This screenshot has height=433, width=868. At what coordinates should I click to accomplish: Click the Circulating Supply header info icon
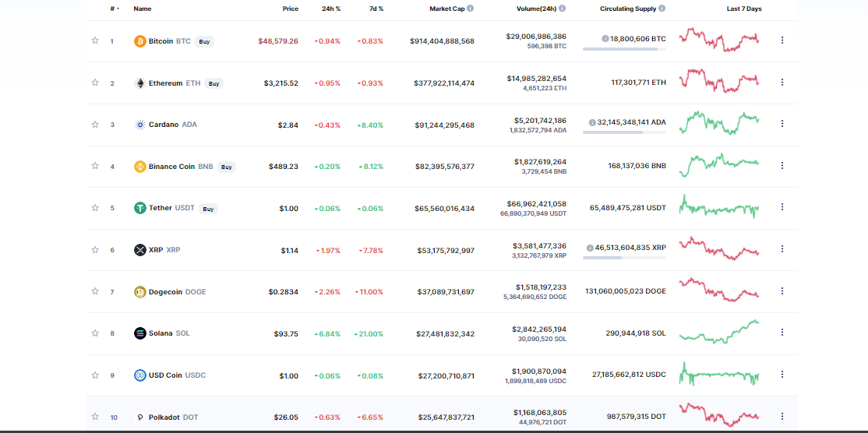662,9
